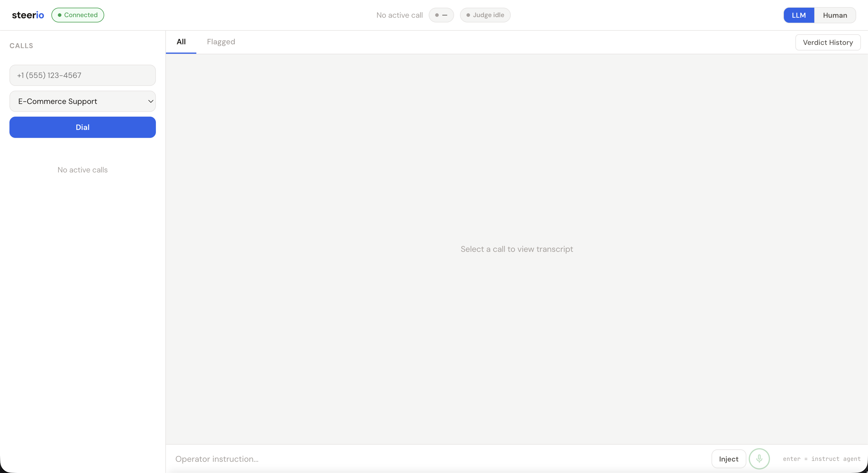Click the 'No active call' header label
Image resolution: width=868 pixels, height=473 pixels.
click(399, 15)
